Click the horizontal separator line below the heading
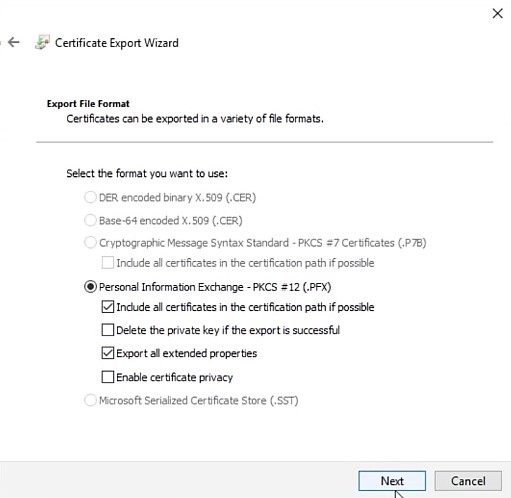Screen dimensions: 511x498 [x=265, y=142]
